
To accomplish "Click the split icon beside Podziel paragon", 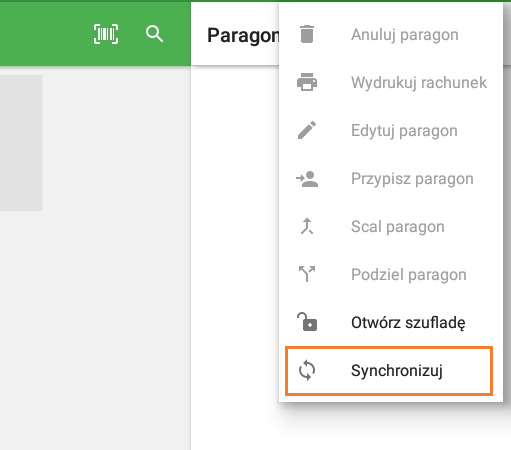I will coord(307,274).
